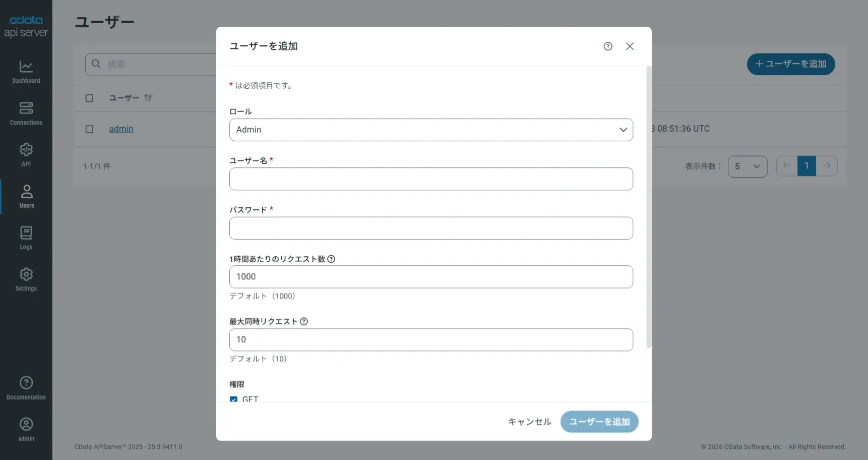Open the Logs panel from the sidebar
This screenshot has width=868, height=460.
[x=26, y=237]
